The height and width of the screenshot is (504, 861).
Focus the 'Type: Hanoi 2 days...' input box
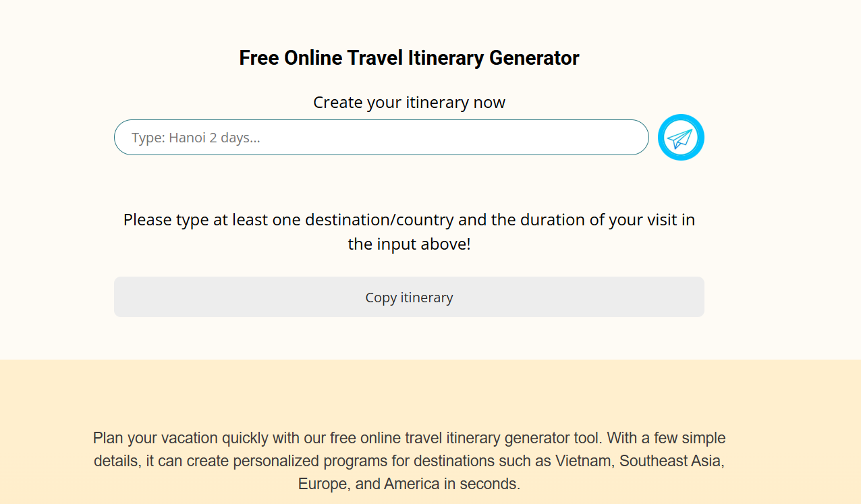[381, 138]
